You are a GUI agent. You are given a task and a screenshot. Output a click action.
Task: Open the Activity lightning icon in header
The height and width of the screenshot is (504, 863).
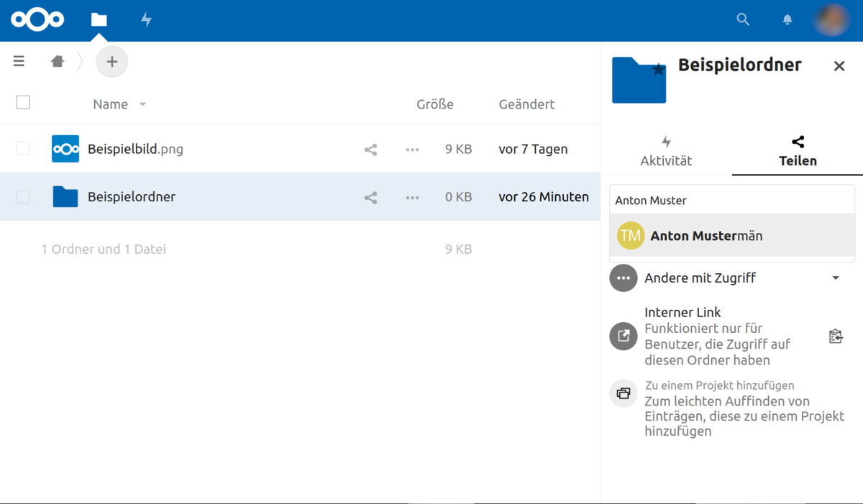(x=146, y=20)
